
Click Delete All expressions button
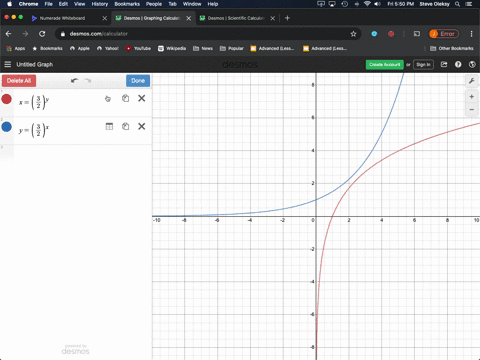19,81
